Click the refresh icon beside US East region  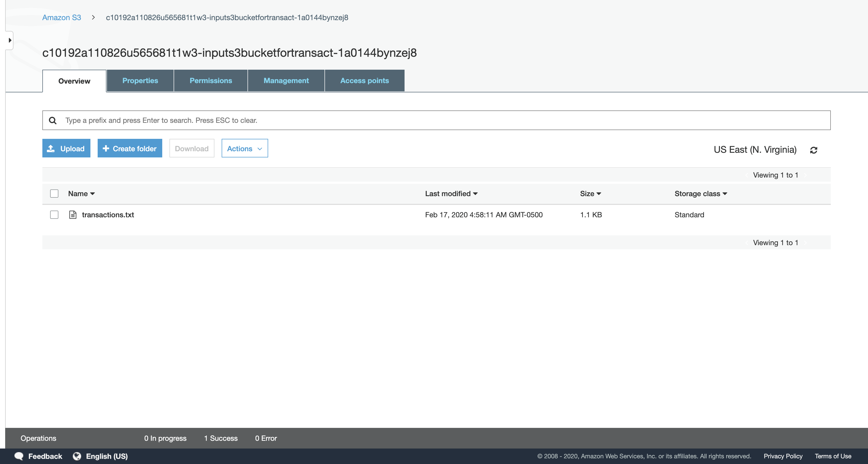(x=813, y=150)
